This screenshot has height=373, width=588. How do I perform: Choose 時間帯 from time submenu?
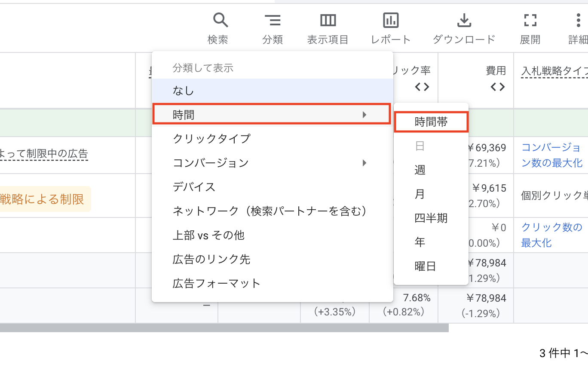pyautogui.click(x=431, y=122)
